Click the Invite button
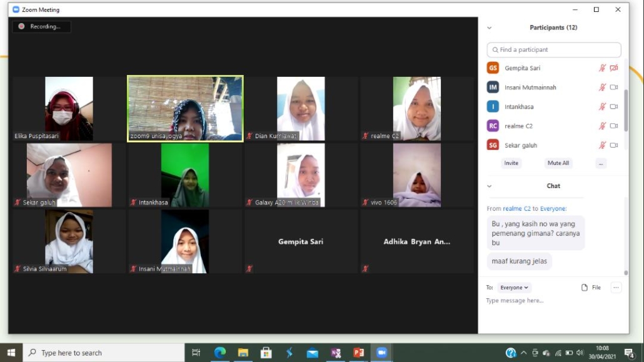Viewport: 644px width, 362px height. 511,163
